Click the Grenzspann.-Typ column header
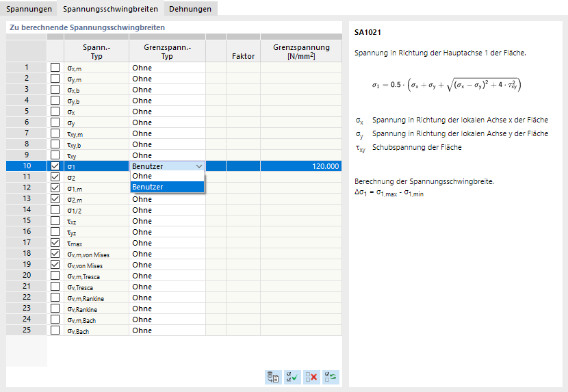Viewport: 568px width, 392px height. pyautogui.click(x=168, y=51)
